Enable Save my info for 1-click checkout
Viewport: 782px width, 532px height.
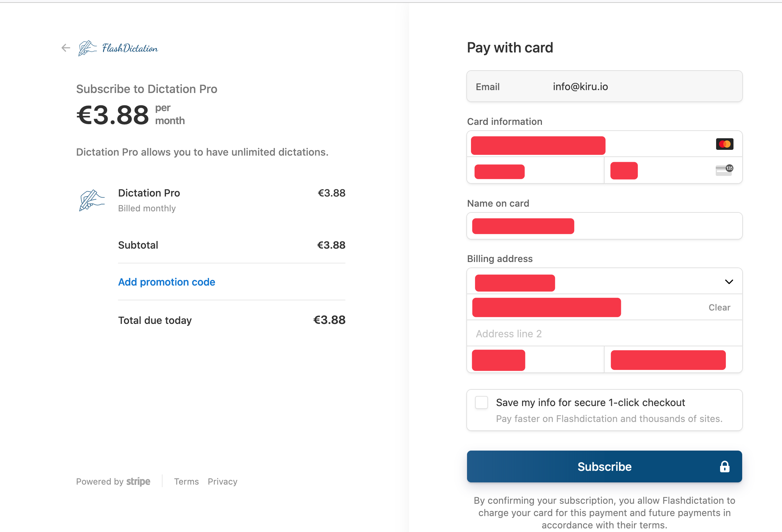click(x=482, y=402)
